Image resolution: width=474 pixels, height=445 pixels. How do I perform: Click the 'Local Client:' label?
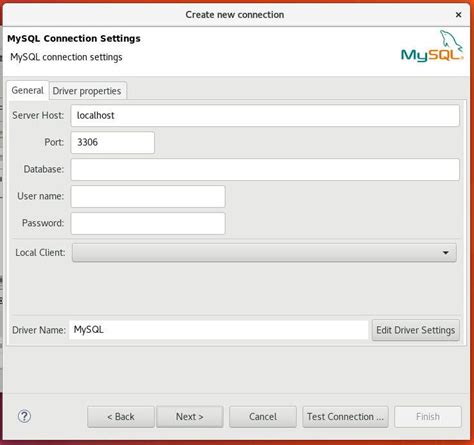click(40, 253)
